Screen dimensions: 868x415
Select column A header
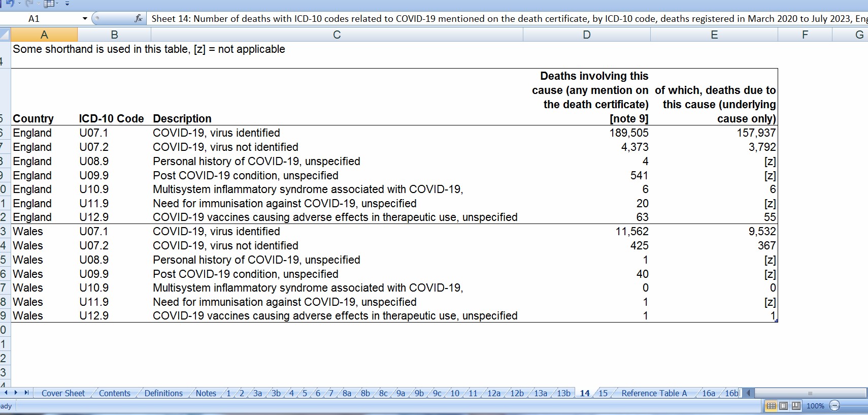click(x=44, y=35)
